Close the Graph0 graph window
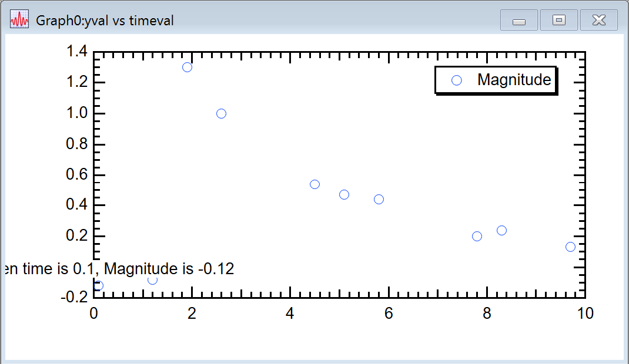Image resolution: width=629 pixels, height=364 pixels. pos(598,21)
